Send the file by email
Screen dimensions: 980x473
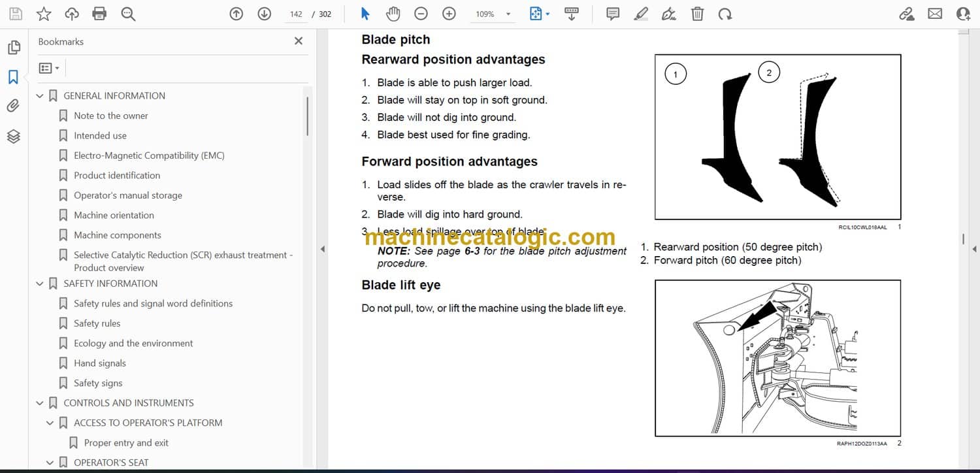(935, 14)
